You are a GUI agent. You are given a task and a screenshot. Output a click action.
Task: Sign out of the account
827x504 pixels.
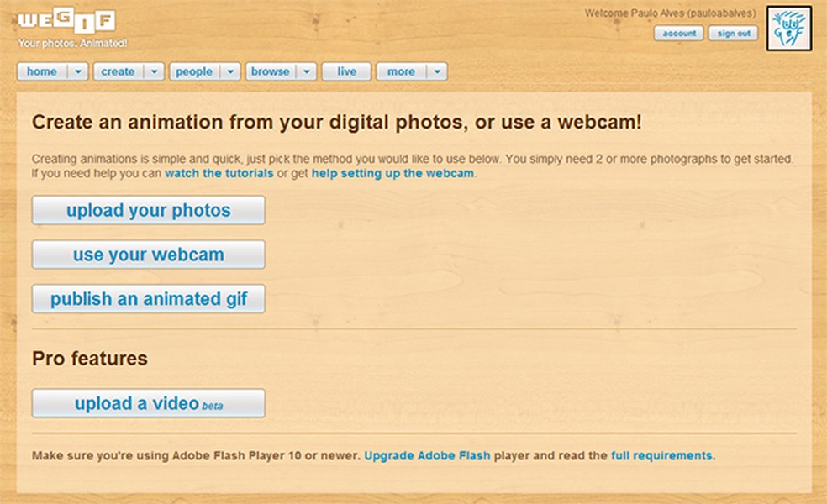coord(732,34)
